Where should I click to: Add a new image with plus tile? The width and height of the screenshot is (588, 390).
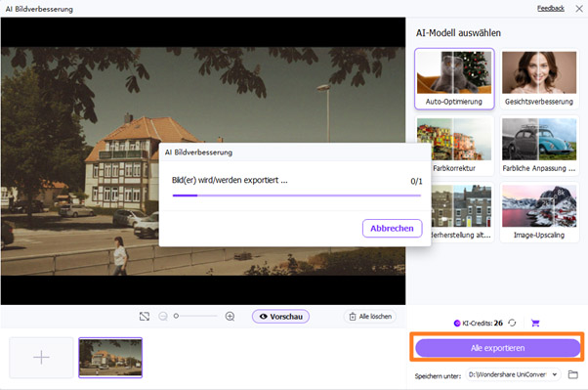tap(41, 358)
